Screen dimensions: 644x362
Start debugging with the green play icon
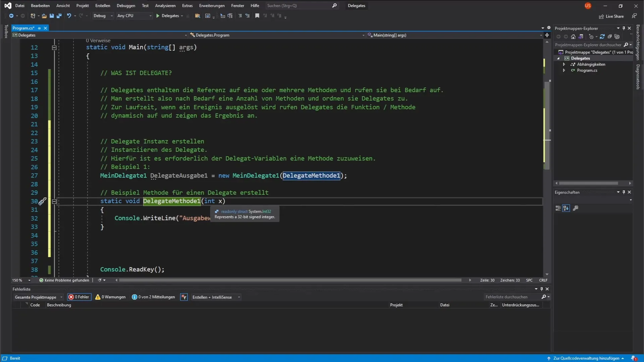pyautogui.click(x=158, y=16)
